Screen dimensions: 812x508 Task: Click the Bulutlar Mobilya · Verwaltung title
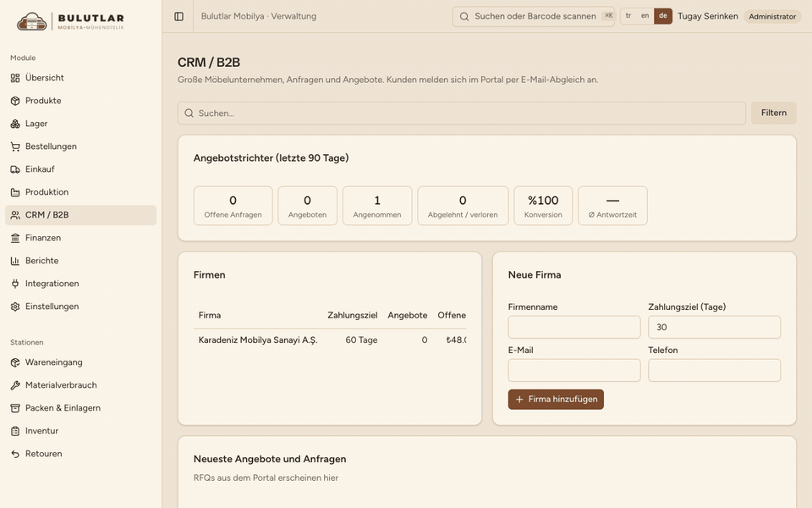coord(259,16)
